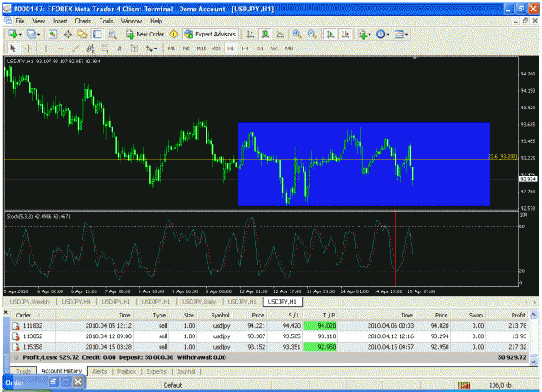Switch to M5 timeframe
This screenshot has height=392, width=542.
[x=186, y=49]
